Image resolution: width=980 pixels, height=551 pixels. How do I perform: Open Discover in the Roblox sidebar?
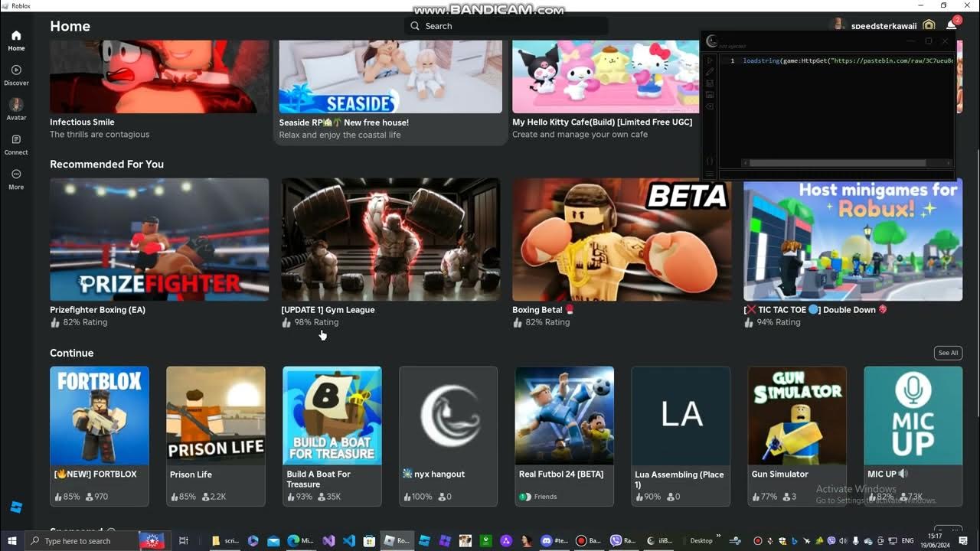pos(16,75)
